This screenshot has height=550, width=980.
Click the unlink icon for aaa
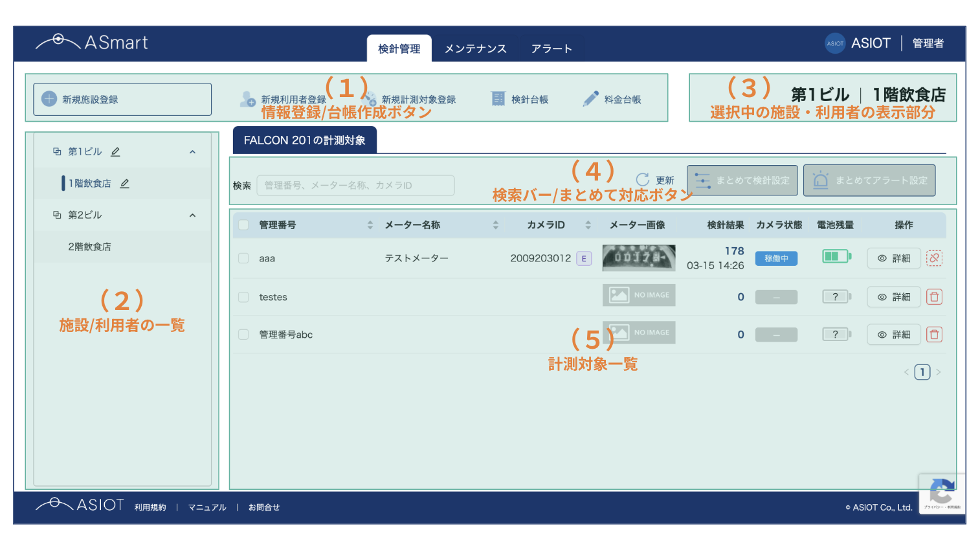934,258
